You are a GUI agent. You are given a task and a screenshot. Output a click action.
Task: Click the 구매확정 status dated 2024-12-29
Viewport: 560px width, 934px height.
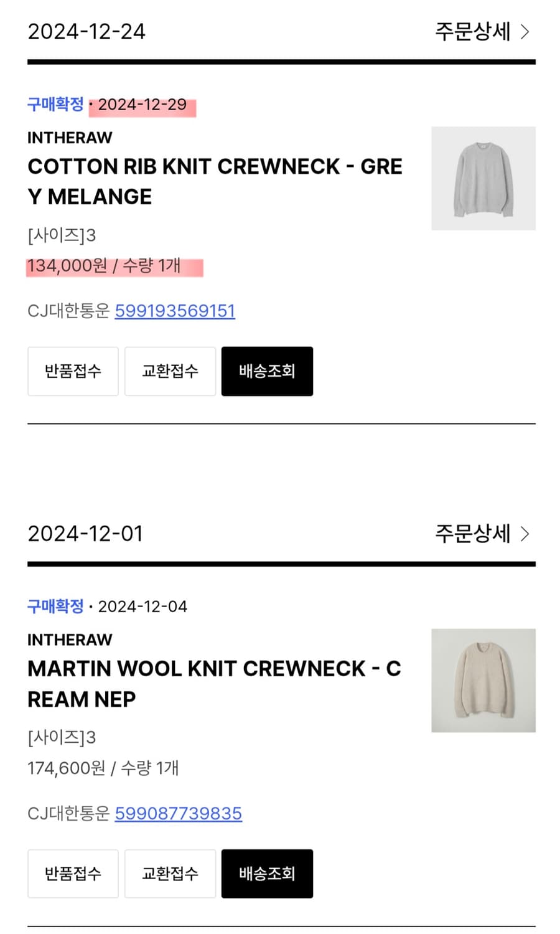click(55, 104)
